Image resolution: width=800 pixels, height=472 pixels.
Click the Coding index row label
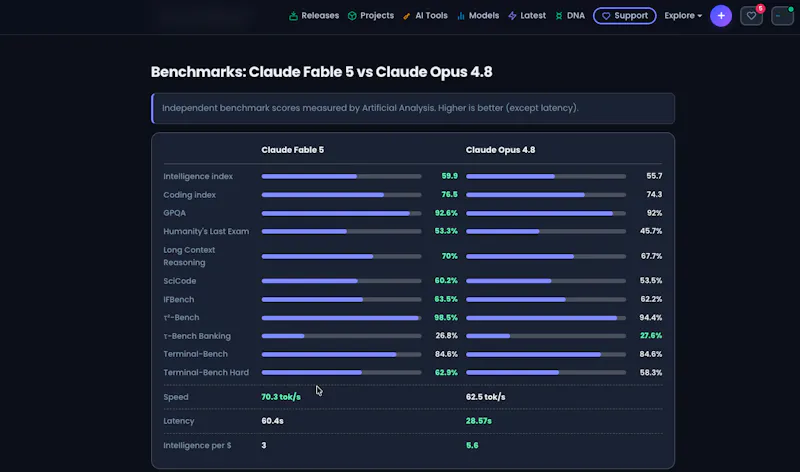189,195
